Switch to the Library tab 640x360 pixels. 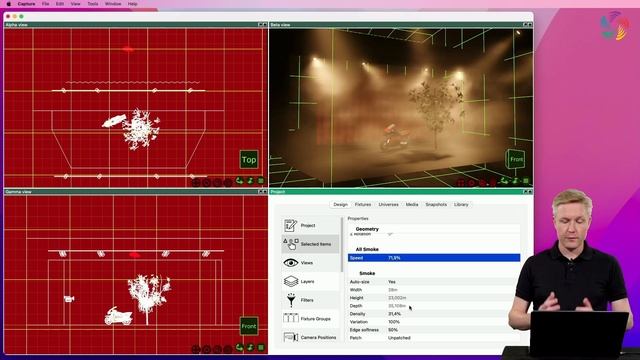coord(461,204)
